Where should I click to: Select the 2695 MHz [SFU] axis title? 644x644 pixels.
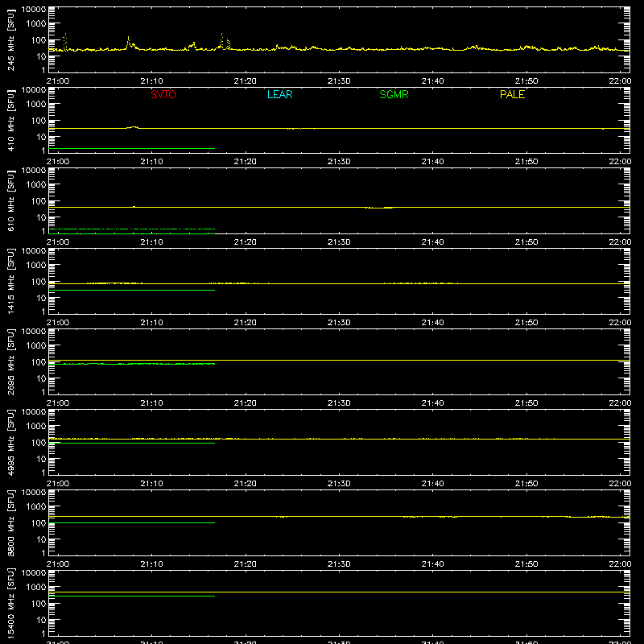10,361
